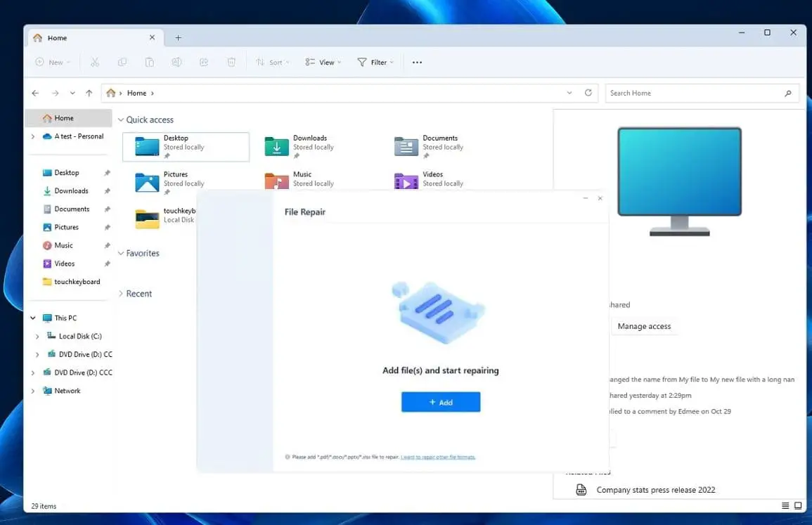Minimize the File Repair dialog
812x525 pixels.
(585, 198)
